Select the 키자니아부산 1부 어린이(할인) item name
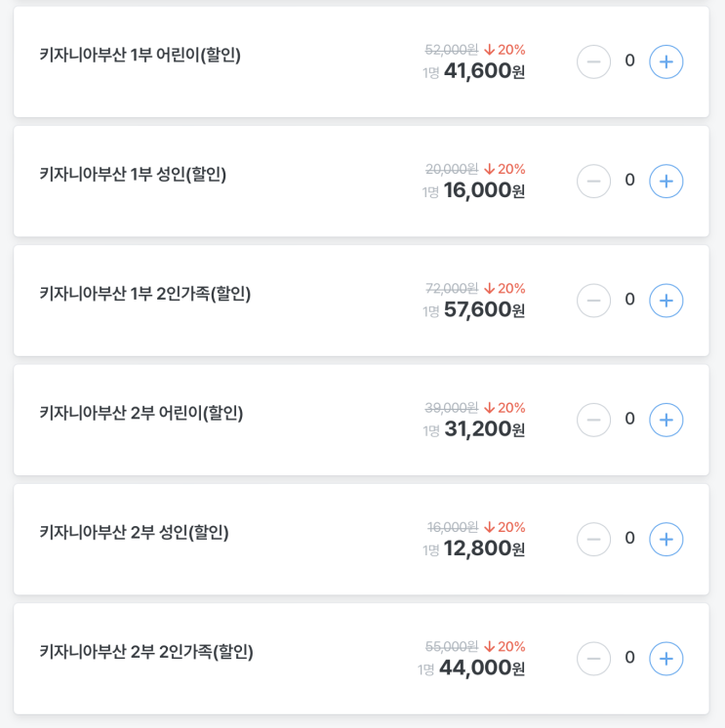725x728 pixels. coord(140,55)
